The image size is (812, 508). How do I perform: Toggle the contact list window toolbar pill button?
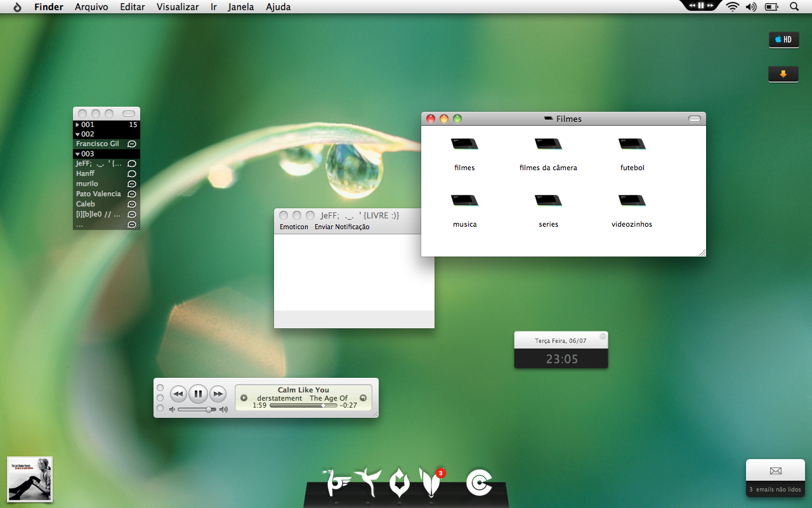tap(129, 114)
